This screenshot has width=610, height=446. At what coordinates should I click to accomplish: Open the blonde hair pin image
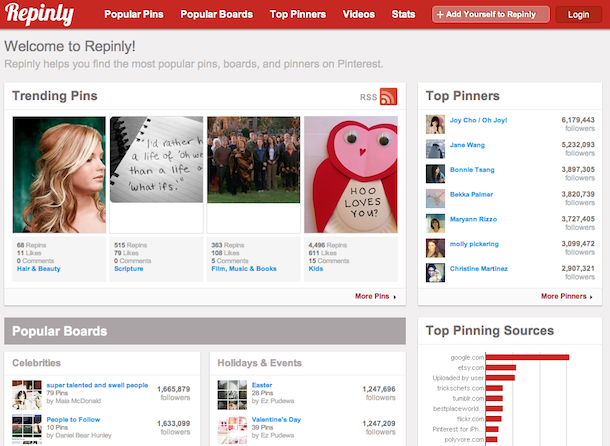click(x=59, y=175)
